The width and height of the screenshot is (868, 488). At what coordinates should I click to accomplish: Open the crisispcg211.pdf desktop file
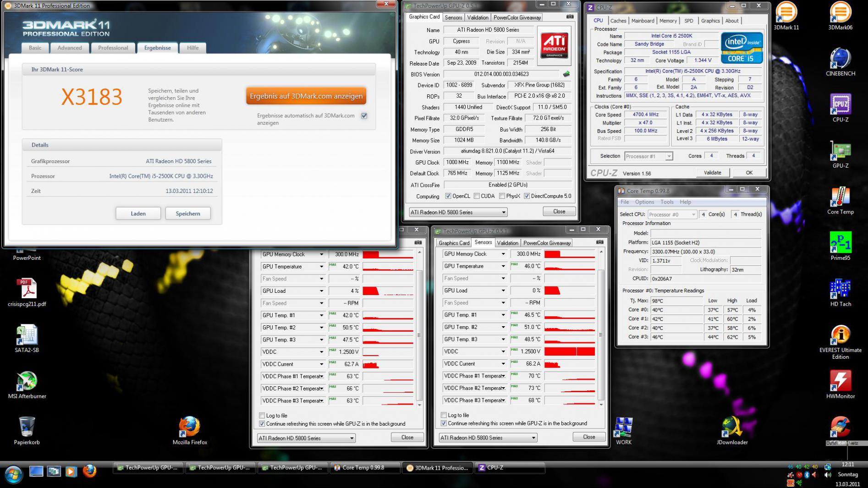pos(27,293)
